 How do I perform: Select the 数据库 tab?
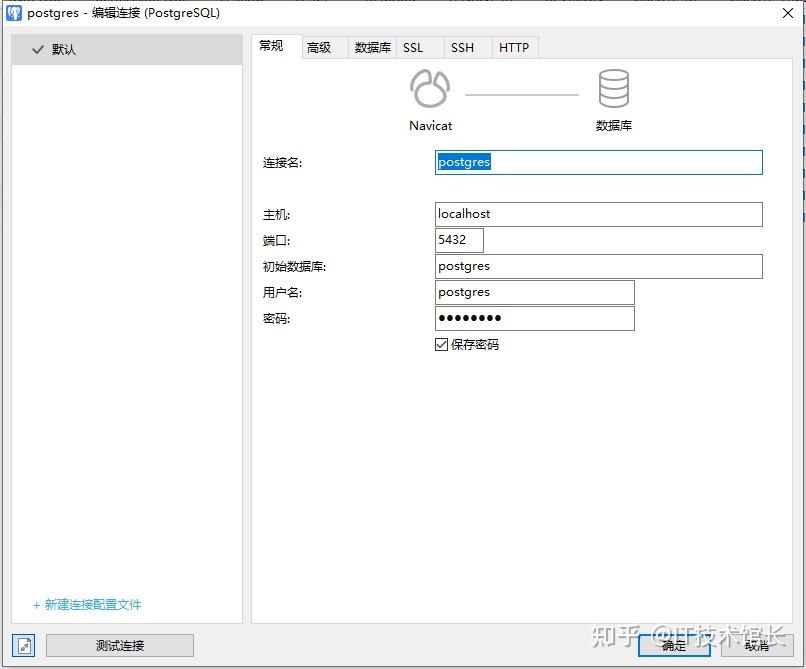[x=370, y=46]
